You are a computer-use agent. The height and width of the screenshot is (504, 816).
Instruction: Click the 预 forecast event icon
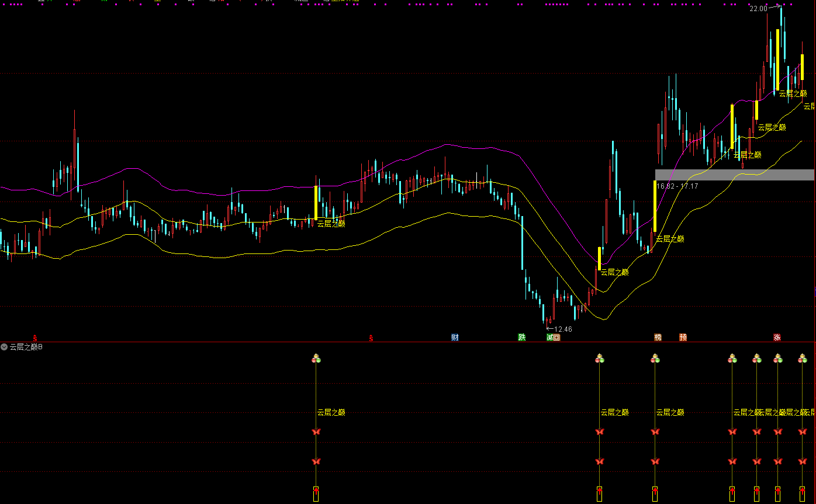[x=683, y=338]
